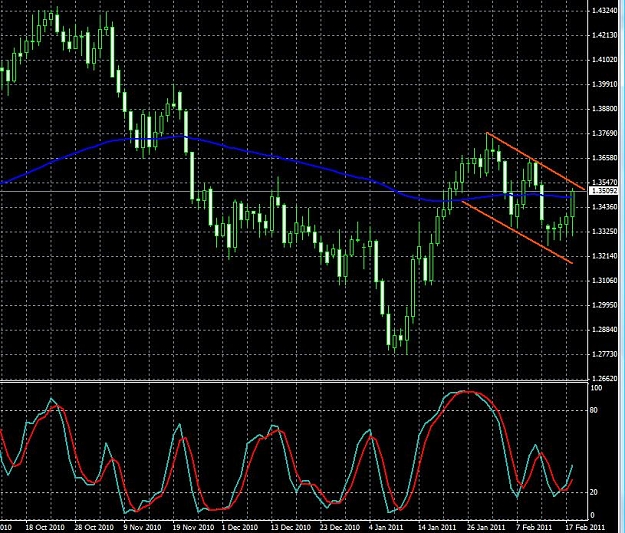Click the 1.37690 price axis label
This screenshot has height=533, width=625.
(x=605, y=133)
